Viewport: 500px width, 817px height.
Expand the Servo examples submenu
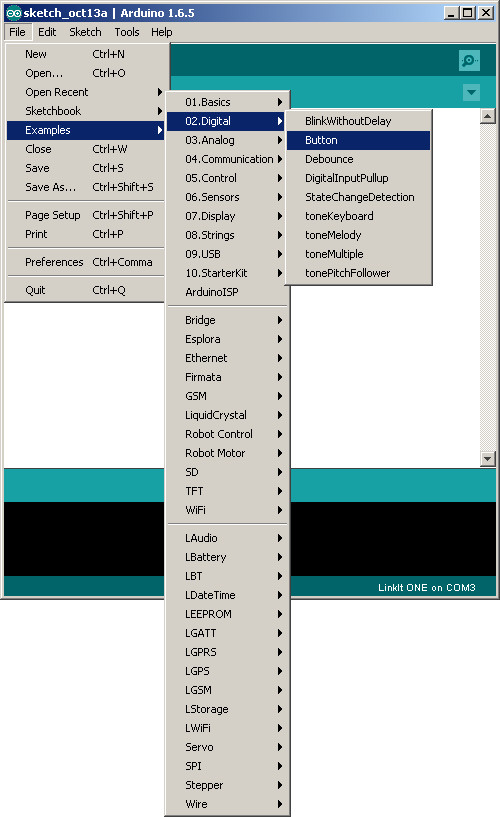point(227,748)
